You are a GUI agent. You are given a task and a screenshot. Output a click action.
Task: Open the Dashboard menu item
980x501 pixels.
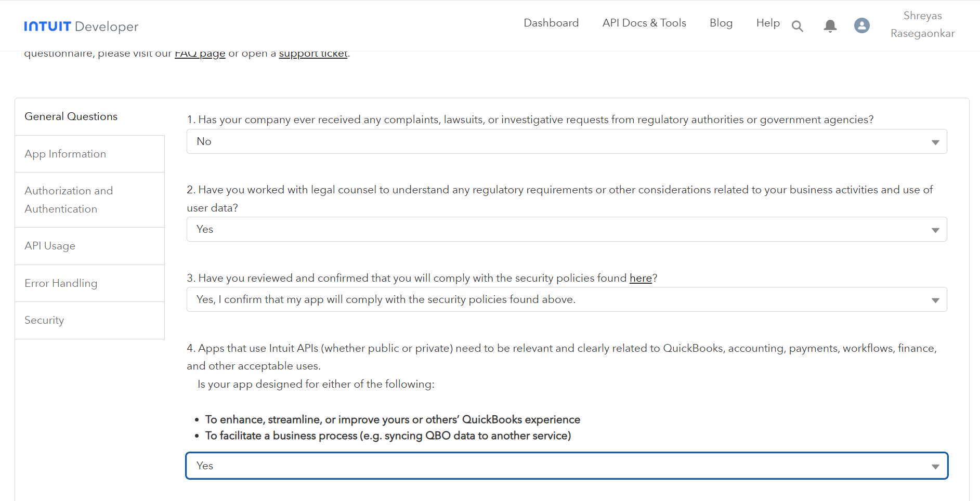(x=551, y=23)
